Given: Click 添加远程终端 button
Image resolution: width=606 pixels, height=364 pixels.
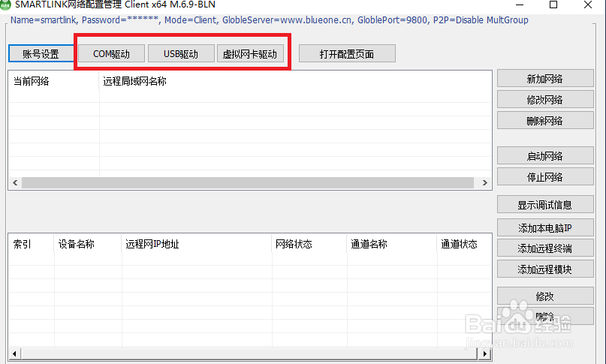Looking at the screenshot, I should 545,248.
